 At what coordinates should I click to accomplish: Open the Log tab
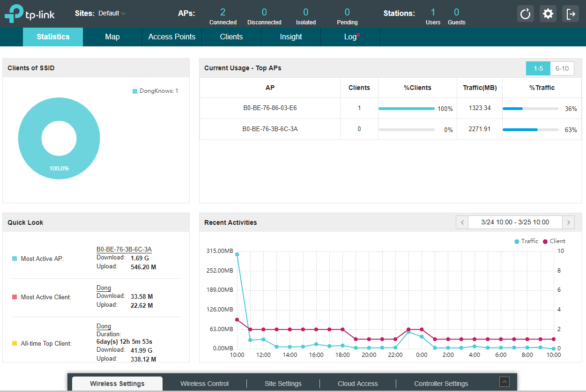click(x=350, y=37)
